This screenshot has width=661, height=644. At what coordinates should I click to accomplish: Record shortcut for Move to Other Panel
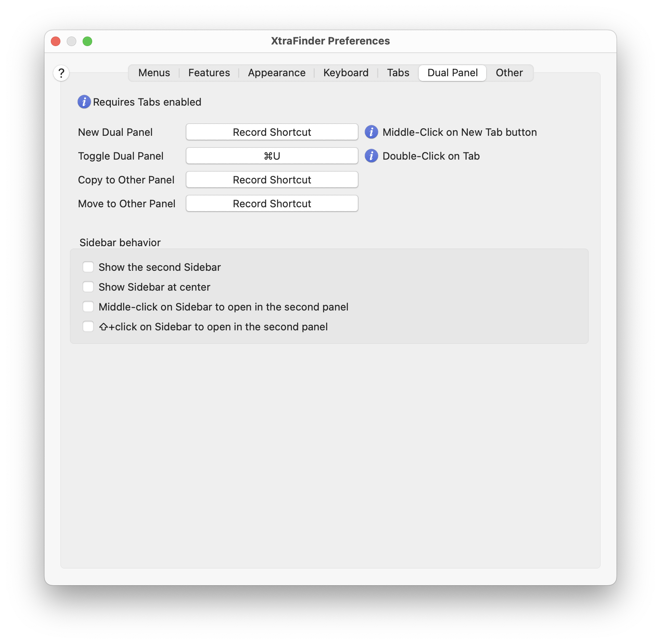tap(272, 204)
